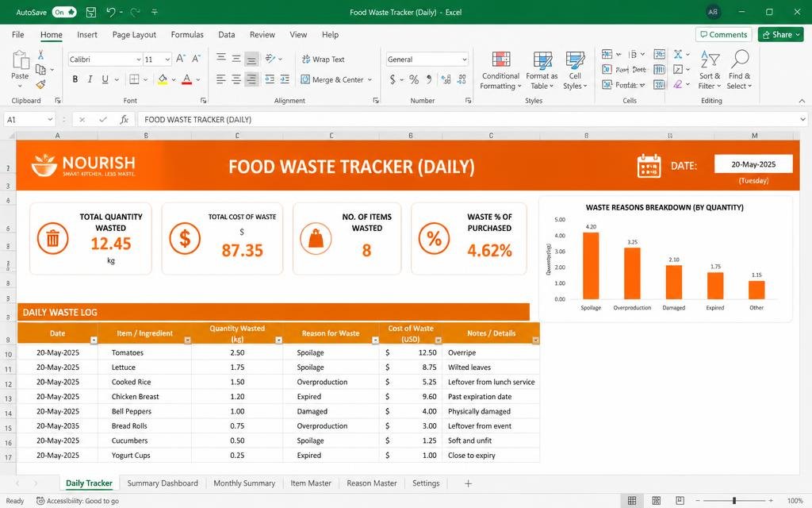The image size is (812, 508).
Task: Open Customize Quick Access Toolbar arrow
Action: click(x=155, y=12)
